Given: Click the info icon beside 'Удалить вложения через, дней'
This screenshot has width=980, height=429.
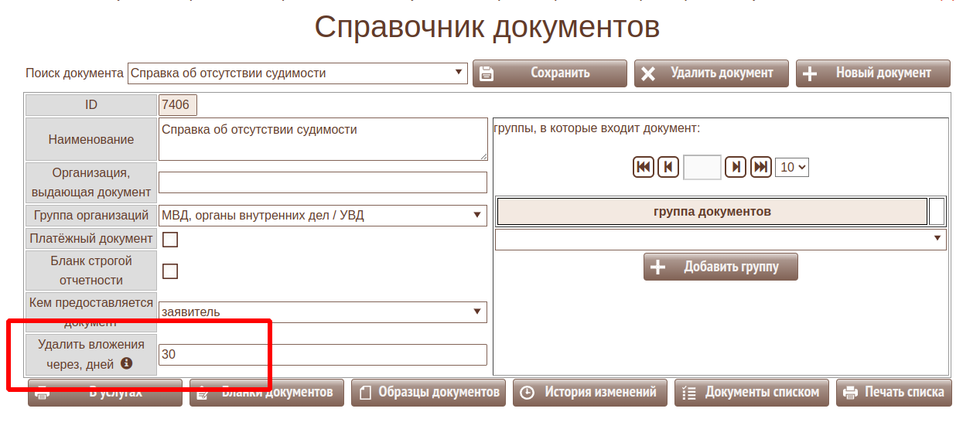Looking at the screenshot, I should 126,363.
